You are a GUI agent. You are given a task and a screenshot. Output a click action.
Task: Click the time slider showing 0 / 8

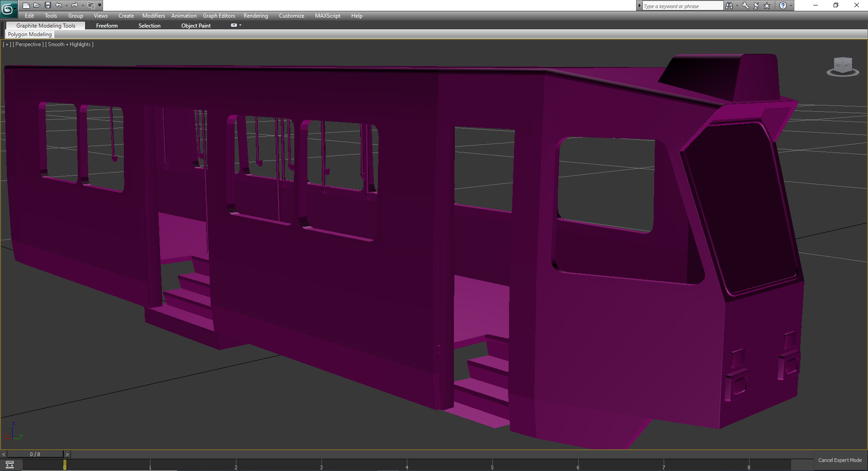(x=35, y=454)
